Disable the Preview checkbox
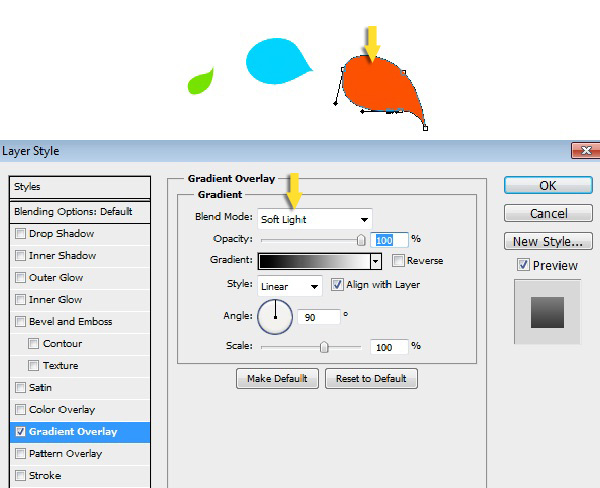 point(523,265)
